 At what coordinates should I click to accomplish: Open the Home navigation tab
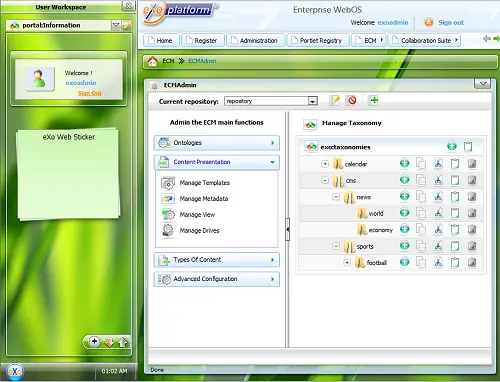[161, 40]
